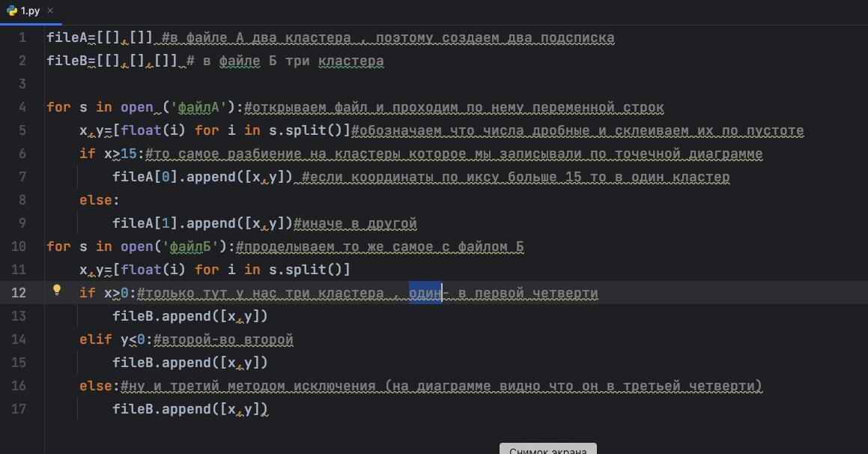Click the 'файлА' string on line 4

pyautogui.click(x=198, y=107)
